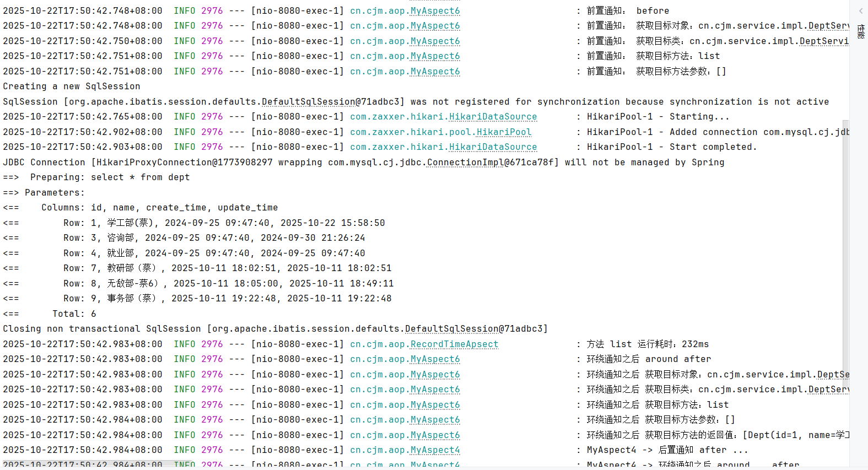Click DeptServ link on 环绕通知之后 获取目标类 line
The width and height of the screenshot is (868, 470).
(828, 390)
